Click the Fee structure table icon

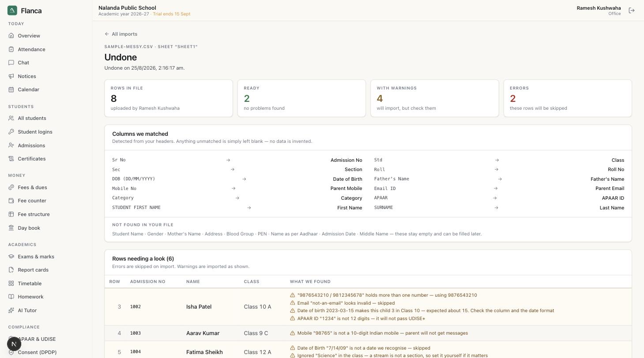coord(11,214)
